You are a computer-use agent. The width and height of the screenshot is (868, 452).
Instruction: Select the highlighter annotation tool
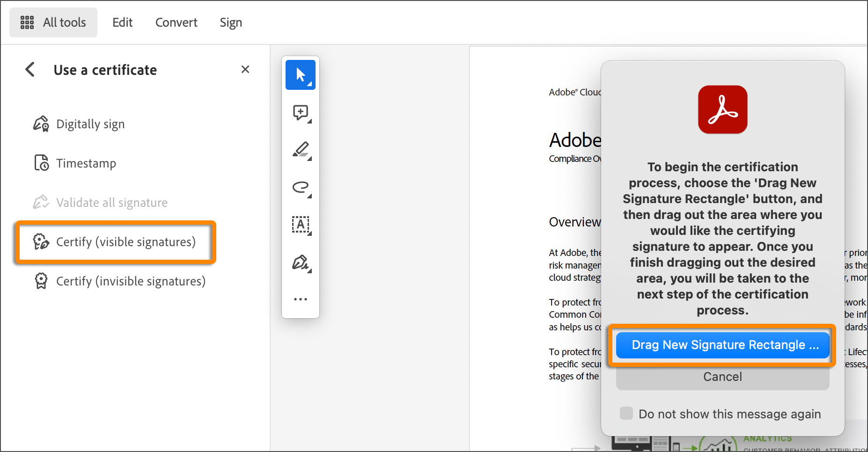(300, 150)
